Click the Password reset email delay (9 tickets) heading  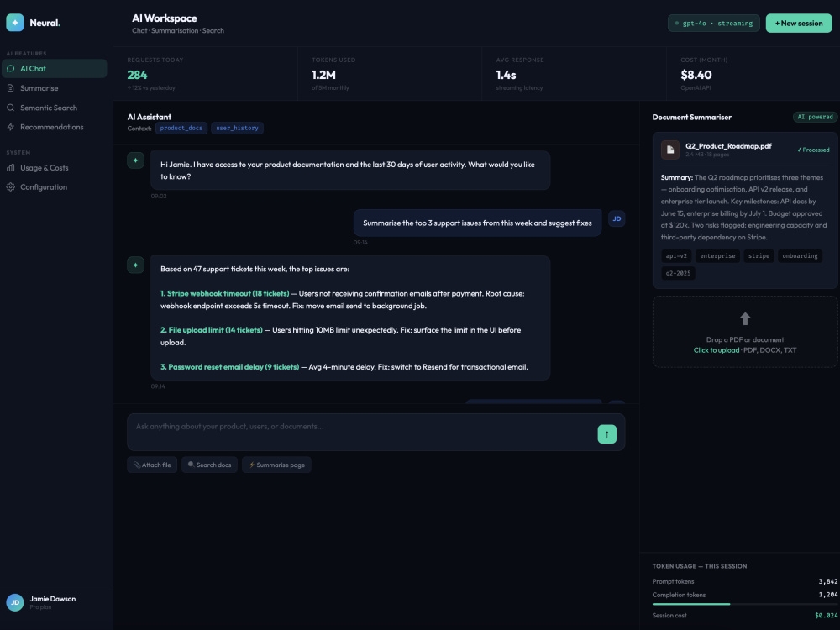230,367
